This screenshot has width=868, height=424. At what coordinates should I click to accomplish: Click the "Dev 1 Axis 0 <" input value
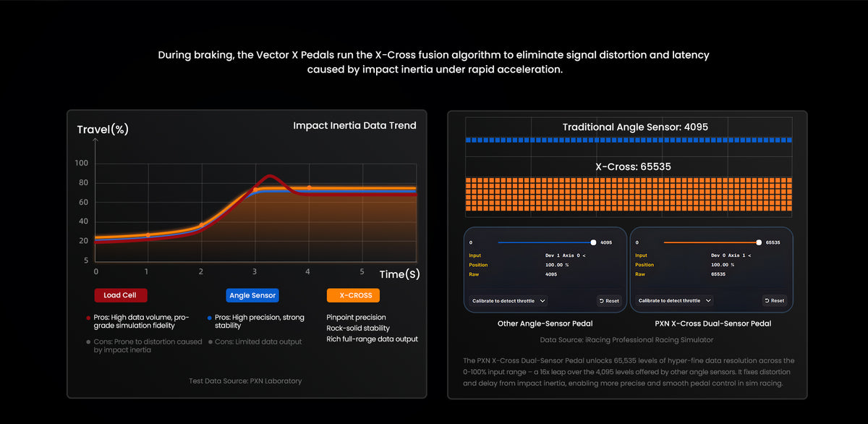[566, 255]
